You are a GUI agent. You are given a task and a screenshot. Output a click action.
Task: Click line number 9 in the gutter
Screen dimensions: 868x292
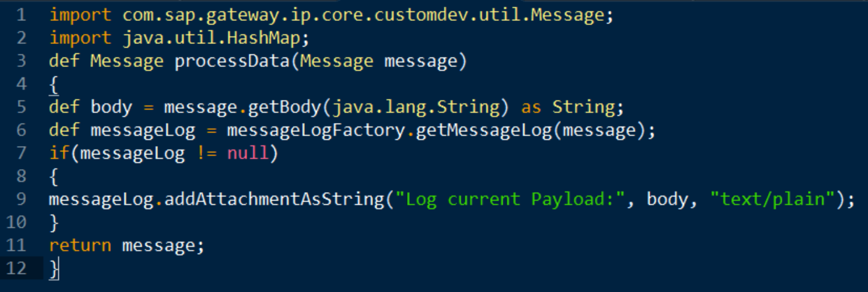tap(20, 200)
